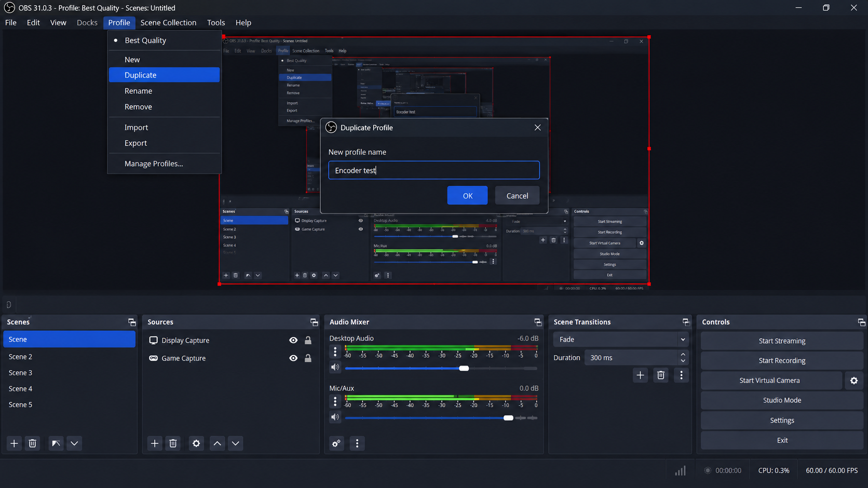Open virtual camera settings gear
The height and width of the screenshot is (488, 868).
(x=854, y=381)
